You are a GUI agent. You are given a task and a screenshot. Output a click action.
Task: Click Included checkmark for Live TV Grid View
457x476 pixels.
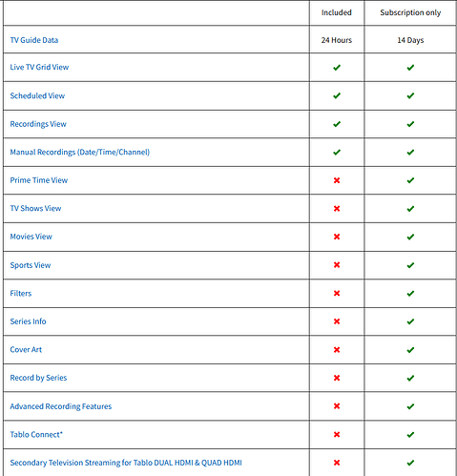click(x=337, y=68)
